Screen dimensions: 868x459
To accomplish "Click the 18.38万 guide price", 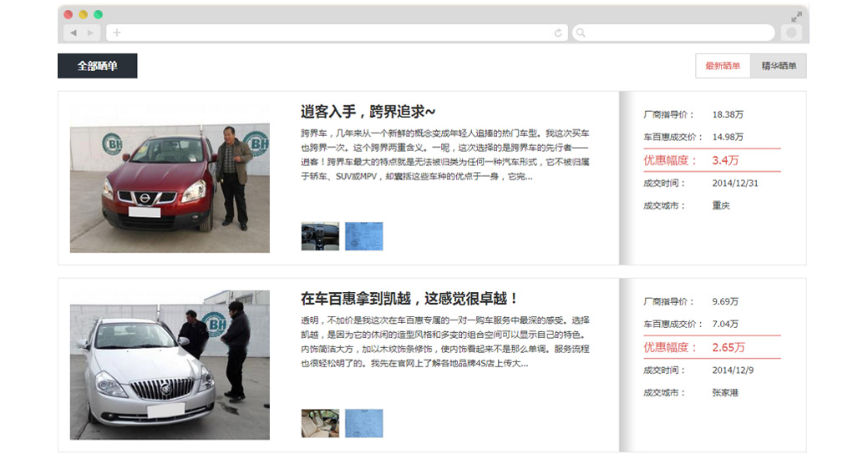I will click(728, 114).
